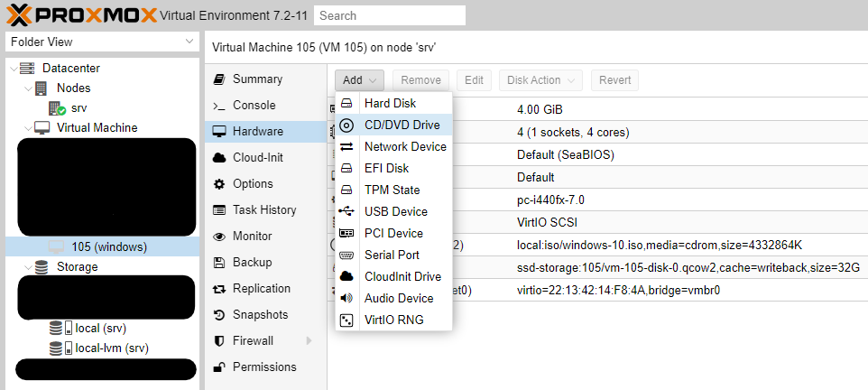
Task: Click the Serial Port connector icon
Action: (346, 255)
